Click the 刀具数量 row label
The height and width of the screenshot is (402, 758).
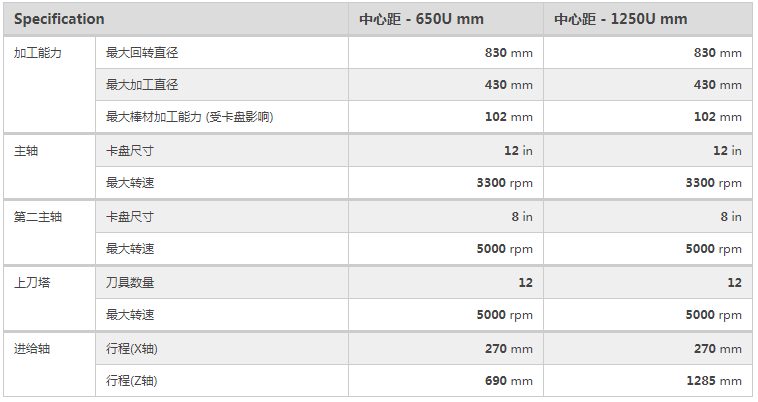pyautogui.click(x=129, y=283)
